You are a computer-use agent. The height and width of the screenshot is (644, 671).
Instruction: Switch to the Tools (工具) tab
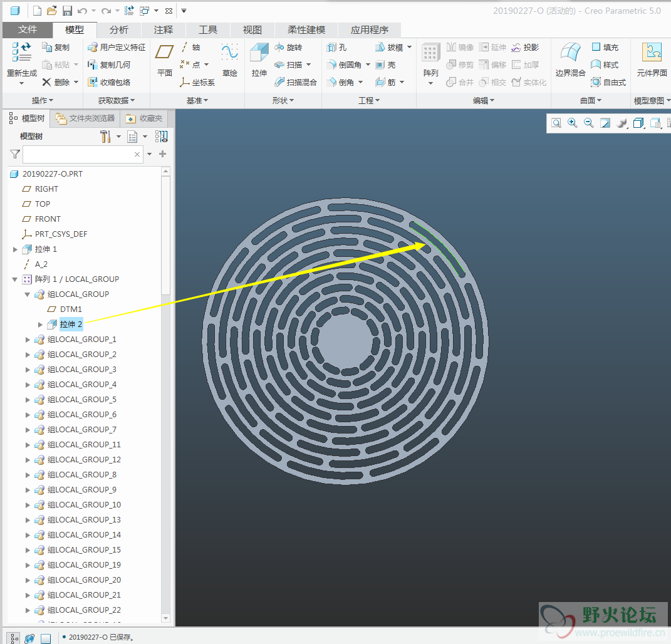[x=208, y=30]
